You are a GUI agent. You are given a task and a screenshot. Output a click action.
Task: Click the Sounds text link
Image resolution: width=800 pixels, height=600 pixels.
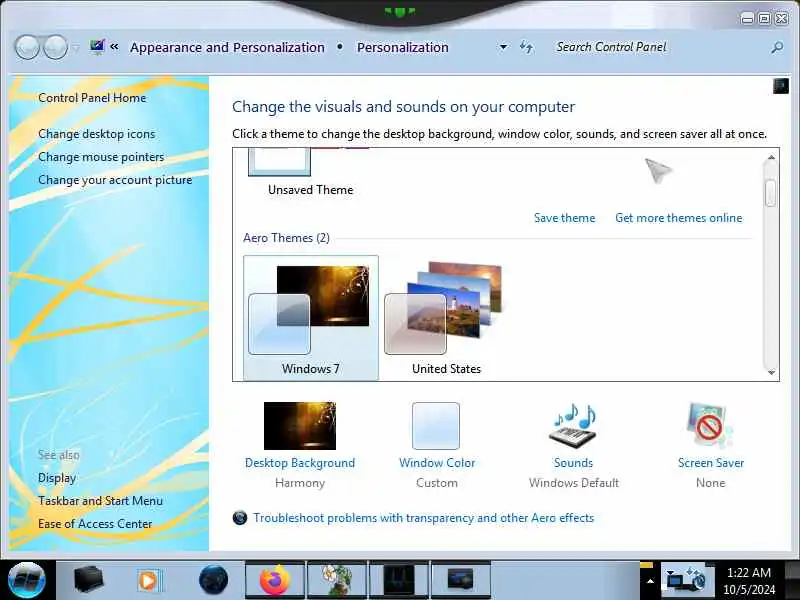[x=573, y=463]
